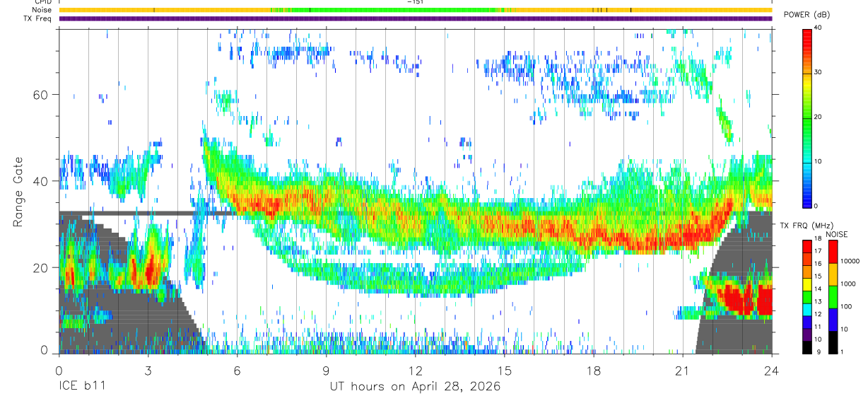
Task: Click the '1000' label on the NOISE scale
Action: tap(848, 284)
